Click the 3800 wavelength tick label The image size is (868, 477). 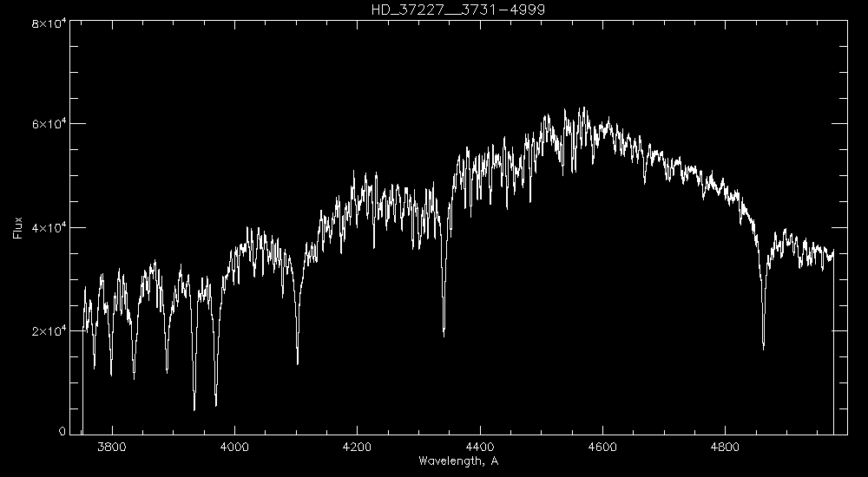[x=112, y=447]
